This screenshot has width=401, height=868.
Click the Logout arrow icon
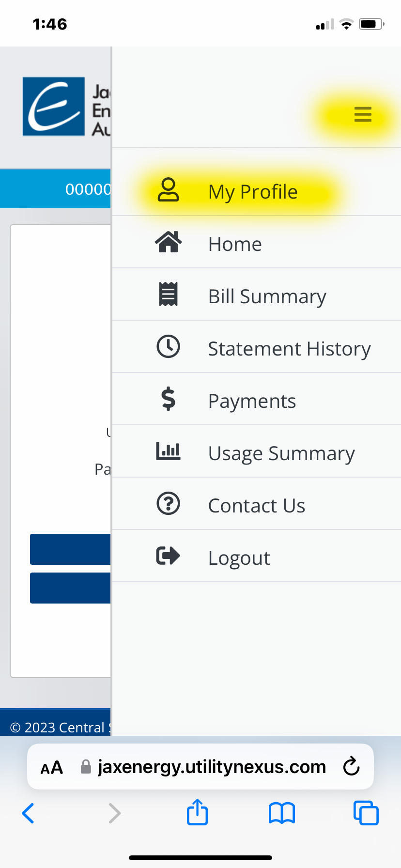[x=169, y=556]
